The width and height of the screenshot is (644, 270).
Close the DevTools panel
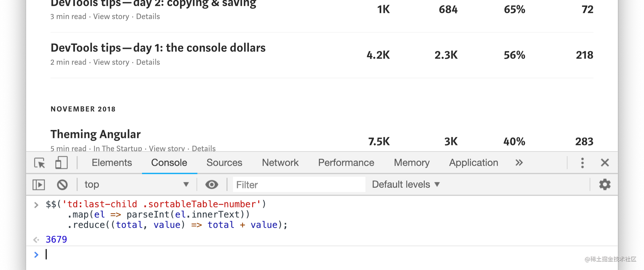tap(605, 163)
